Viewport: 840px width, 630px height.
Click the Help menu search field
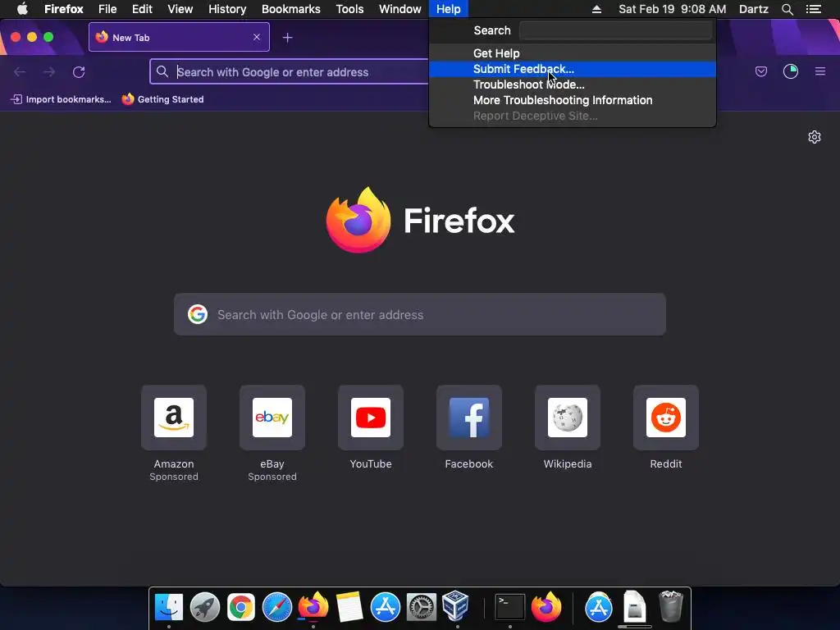[x=615, y=30]
